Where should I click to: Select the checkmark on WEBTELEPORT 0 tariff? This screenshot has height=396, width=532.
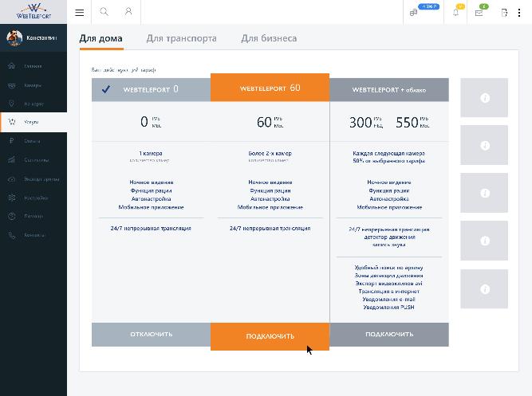click(x=106, y=89)
